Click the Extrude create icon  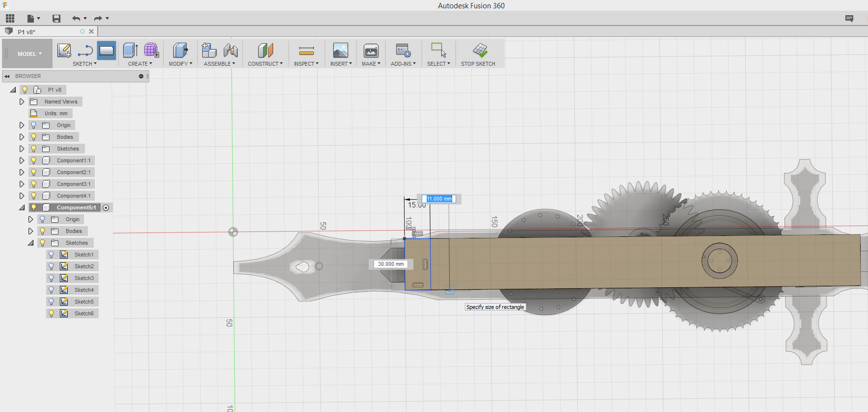(x=130, y=51)
